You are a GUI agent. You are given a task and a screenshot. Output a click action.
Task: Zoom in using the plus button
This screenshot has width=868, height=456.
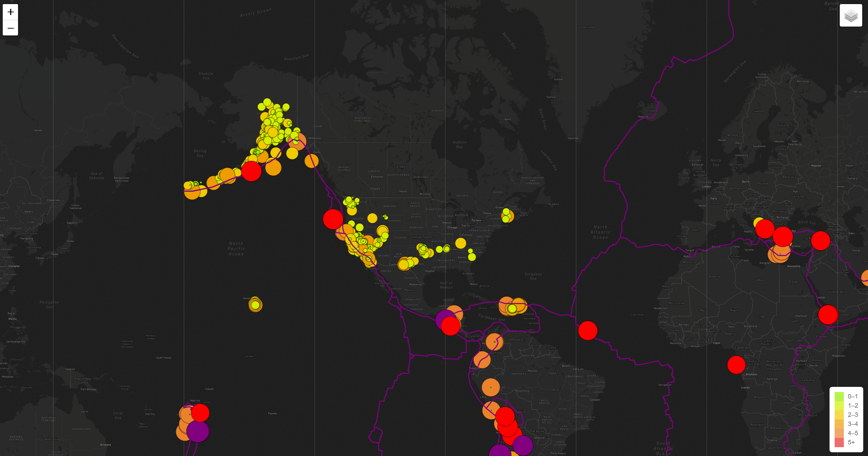(x=10, y=12)
